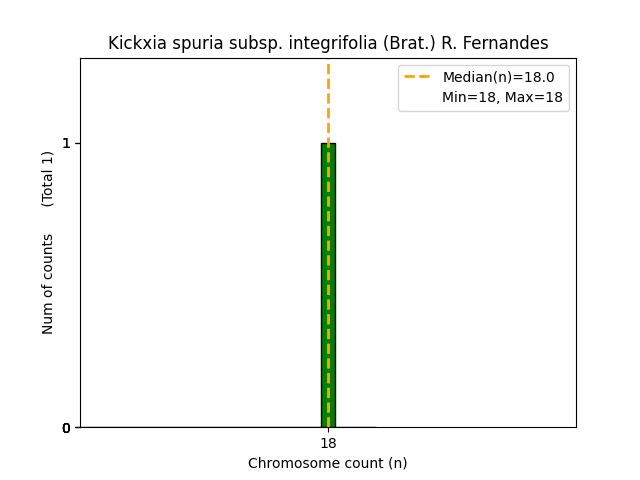The width and height of the screenshot is (640, 480).
Task: Click the orange dashed median line above the bar
Action: pyautogui.click(x=328, y=100)
